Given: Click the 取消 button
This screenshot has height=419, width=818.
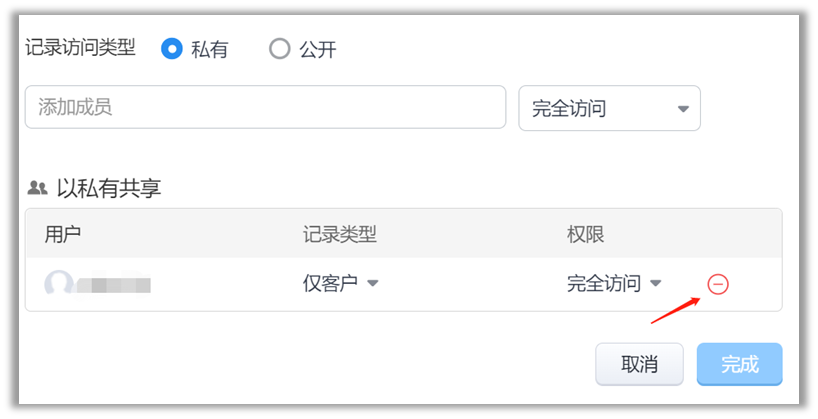Looking at the screenshot, I should point(639,364).
